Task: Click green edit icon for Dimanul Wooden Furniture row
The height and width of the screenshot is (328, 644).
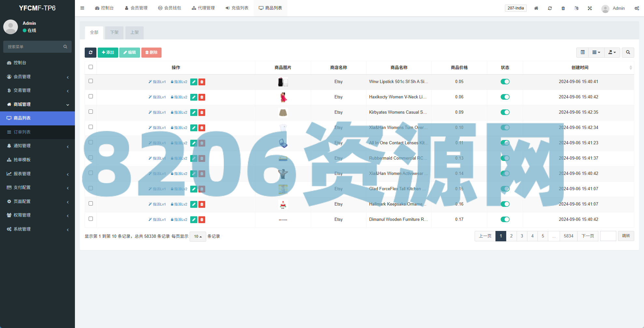Action: [x=193, y=220]
